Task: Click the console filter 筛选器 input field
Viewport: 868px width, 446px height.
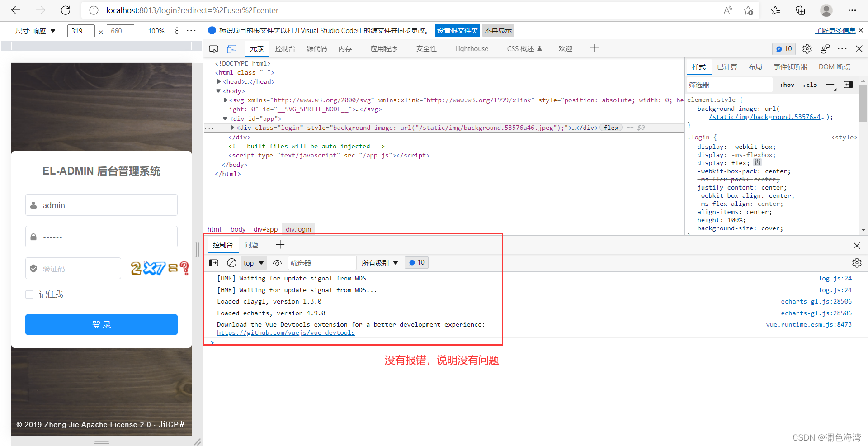Action: tap(322, 262)
